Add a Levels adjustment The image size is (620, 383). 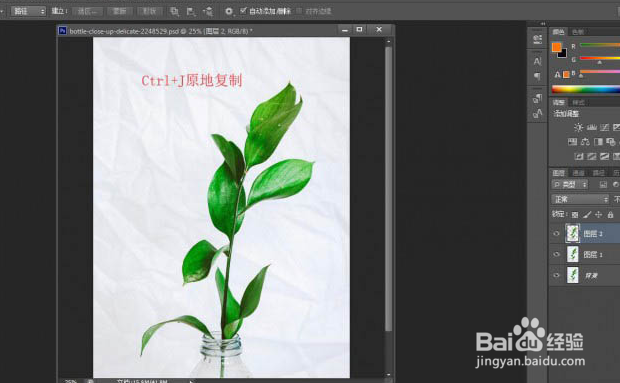[592, 127]
